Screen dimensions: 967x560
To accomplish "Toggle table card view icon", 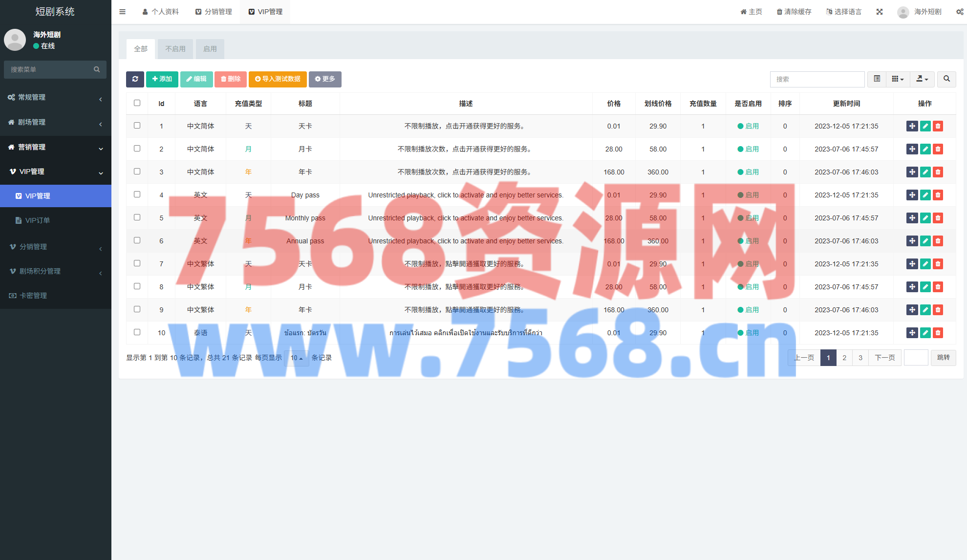I will pos(877,79).
